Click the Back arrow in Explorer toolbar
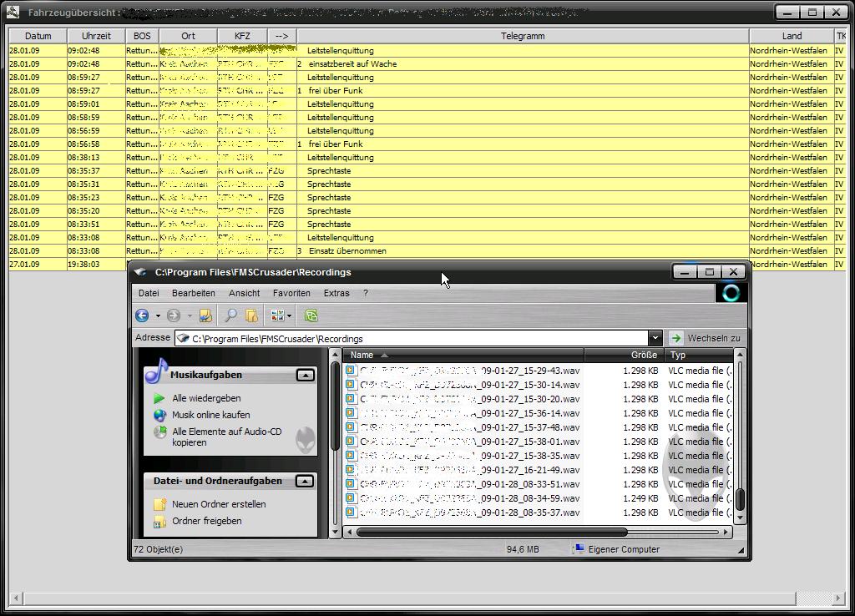The width and height of the screenshot is (855, 616). click(x=142, y=316)
